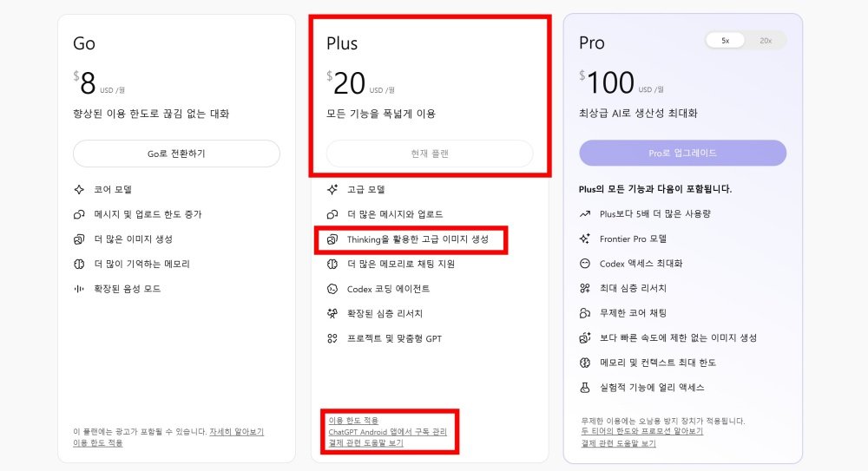The height and width of the screenshot is (471, 868).
Task: Click the sparkle icon beside 고급 모델
Action: [332, 189]
